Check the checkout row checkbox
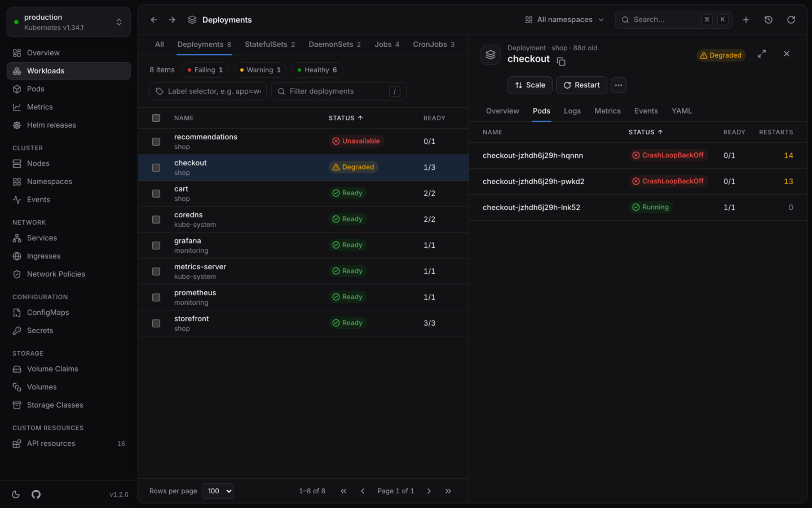 [156, 168]
